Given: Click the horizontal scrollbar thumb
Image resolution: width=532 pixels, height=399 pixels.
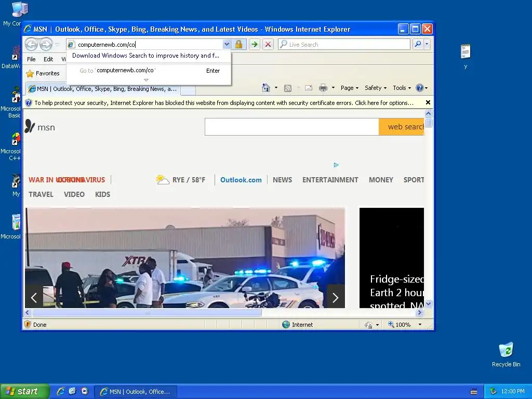Looking at the screenshot, I should pos(147,312).
